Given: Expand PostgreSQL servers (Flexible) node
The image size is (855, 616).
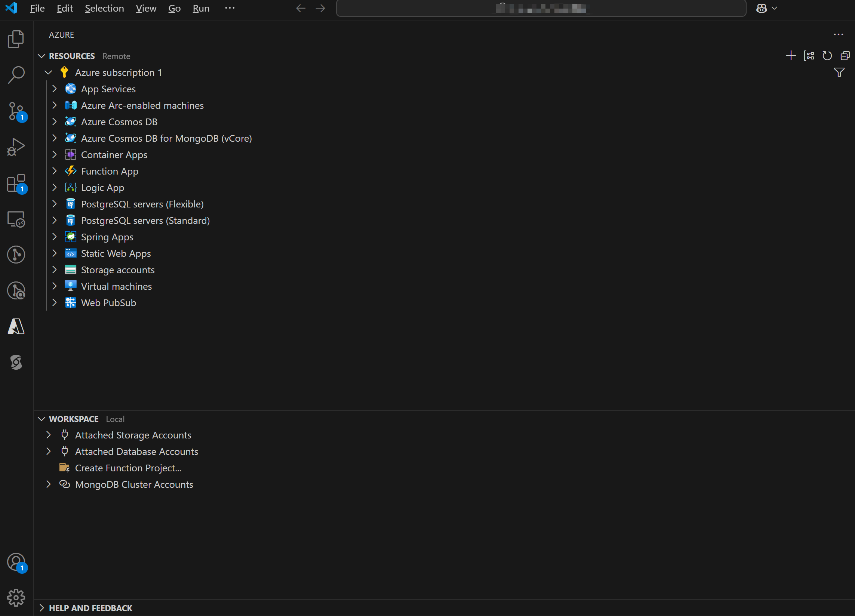Looking at the screenshot, I should 54,204.
